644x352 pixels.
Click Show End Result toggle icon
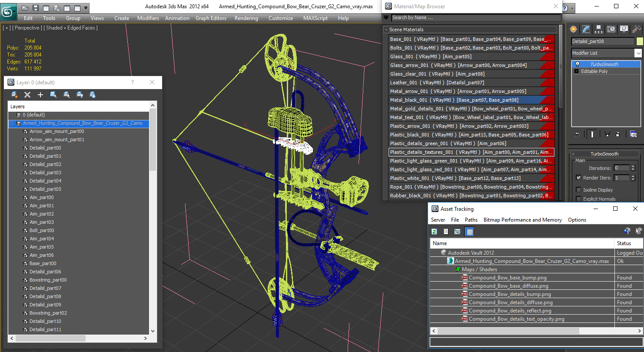click(x=592, y=134)
